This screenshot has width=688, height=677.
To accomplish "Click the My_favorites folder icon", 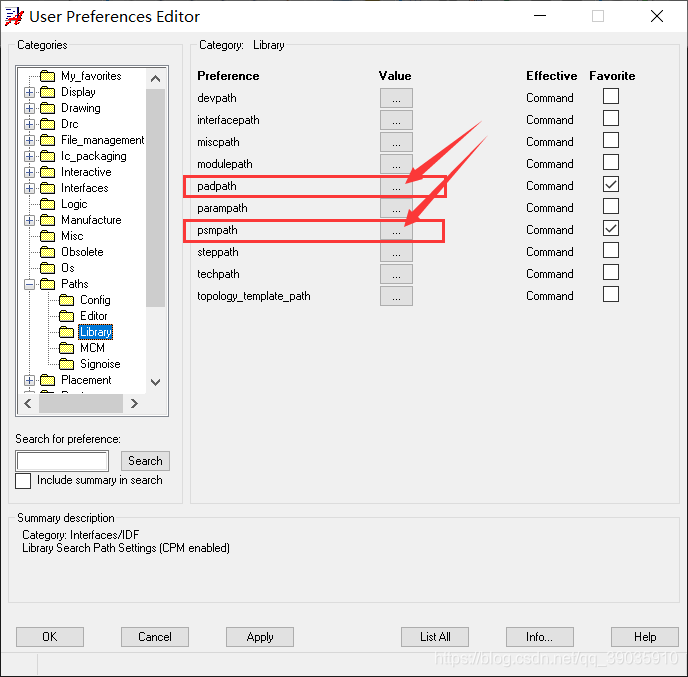I will 47,76.
